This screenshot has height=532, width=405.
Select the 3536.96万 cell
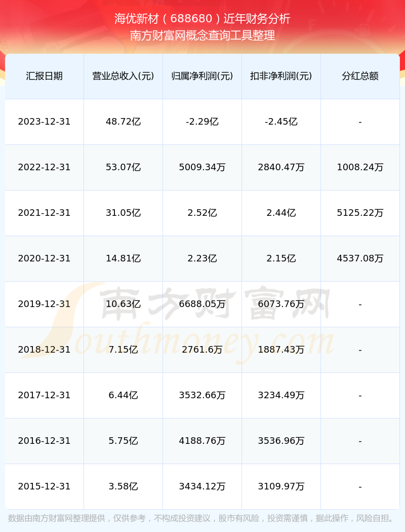(281, 441)
